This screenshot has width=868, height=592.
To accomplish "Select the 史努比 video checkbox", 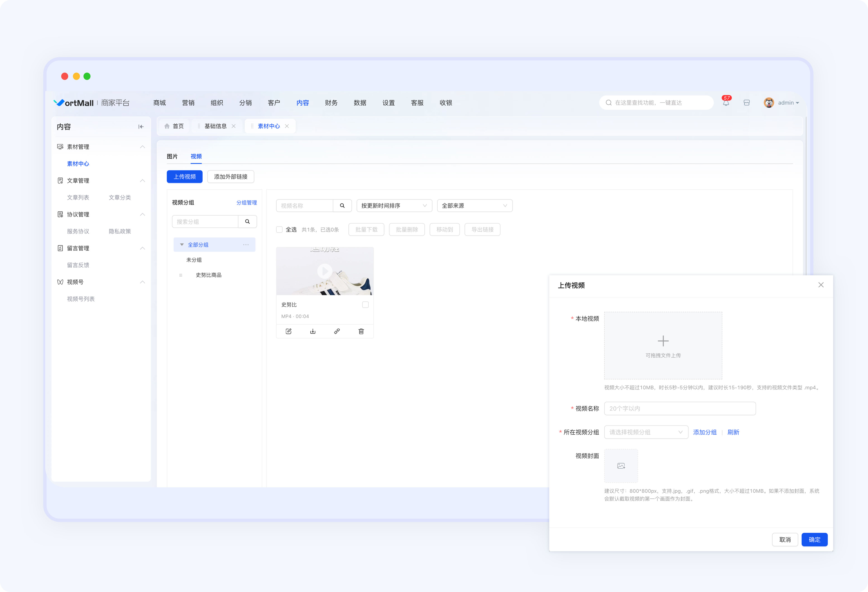I will [365, 304].
